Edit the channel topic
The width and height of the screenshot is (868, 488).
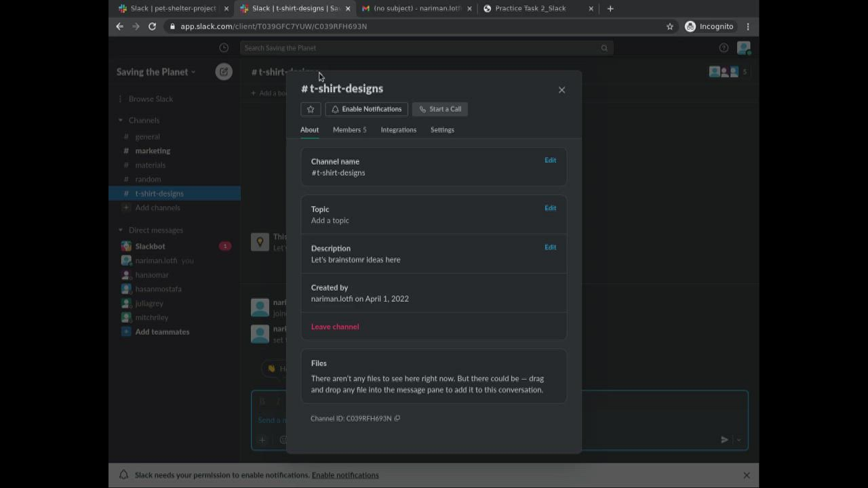pos(550,208)
